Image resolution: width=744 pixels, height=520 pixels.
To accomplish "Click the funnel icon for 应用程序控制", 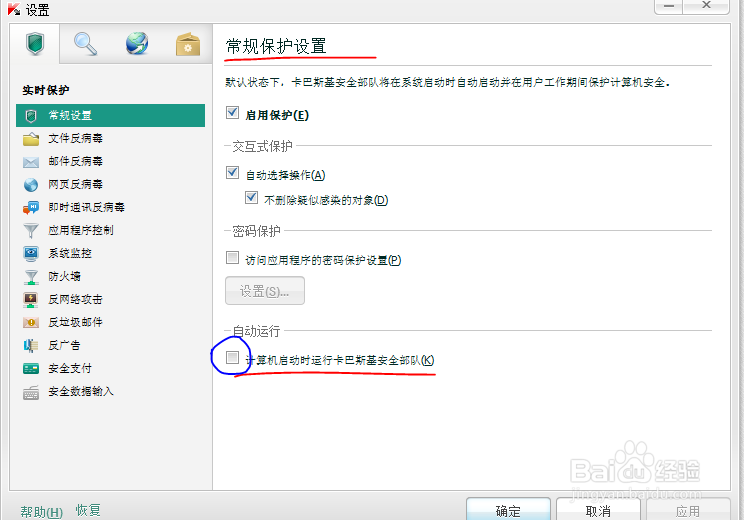I will point(31,231).
